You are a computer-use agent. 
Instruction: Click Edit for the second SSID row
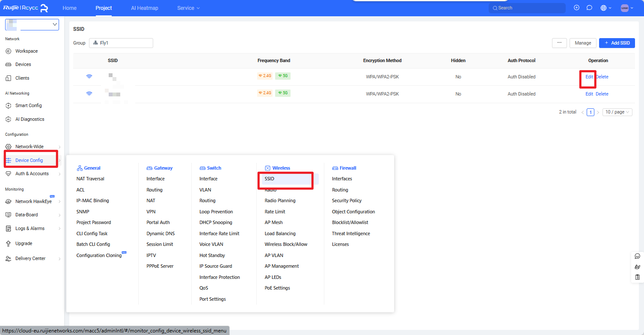point(589,94)
